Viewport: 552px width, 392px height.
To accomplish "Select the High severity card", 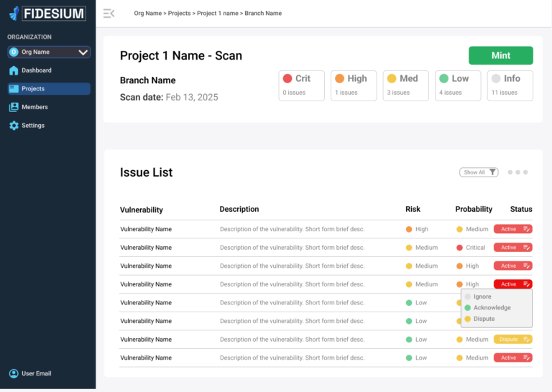I will tap(354, 85).
